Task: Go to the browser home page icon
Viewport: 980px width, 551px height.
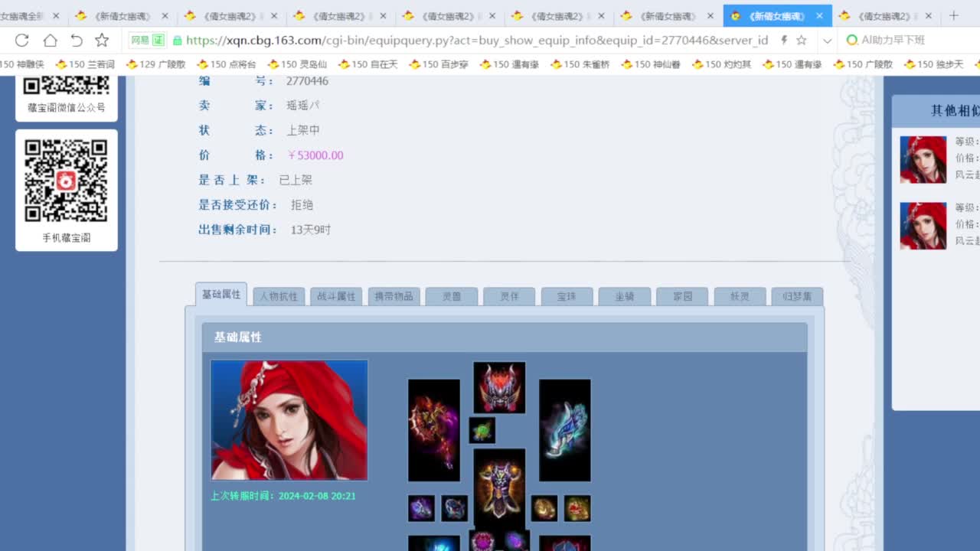Action: point(50,41)
